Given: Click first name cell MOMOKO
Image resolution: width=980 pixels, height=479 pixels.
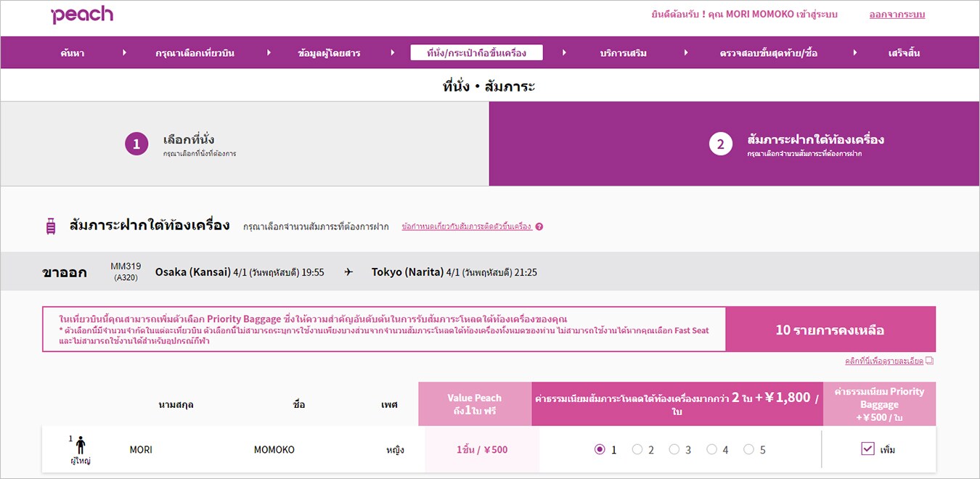Looking at the screenshot, I should (x=274, y=449).
